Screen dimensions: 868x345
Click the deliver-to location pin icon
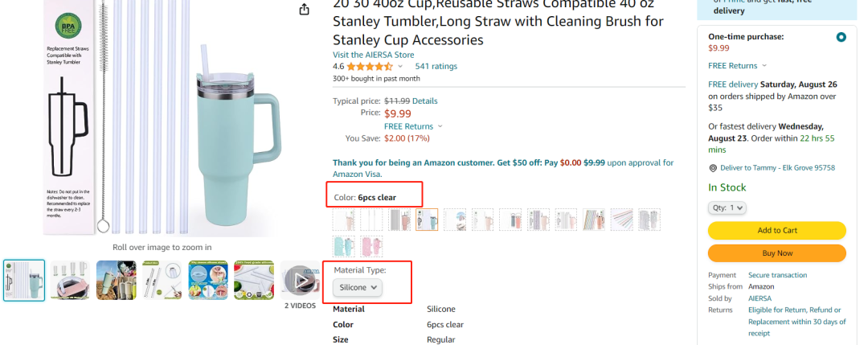click(x=713, y=168)
